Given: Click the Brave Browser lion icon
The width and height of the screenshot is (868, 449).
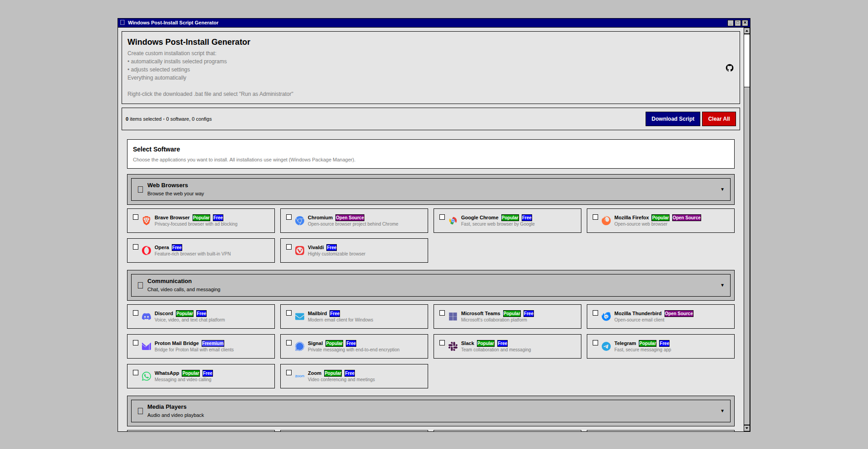Looking at the screenshot, I should click(146, 221).
